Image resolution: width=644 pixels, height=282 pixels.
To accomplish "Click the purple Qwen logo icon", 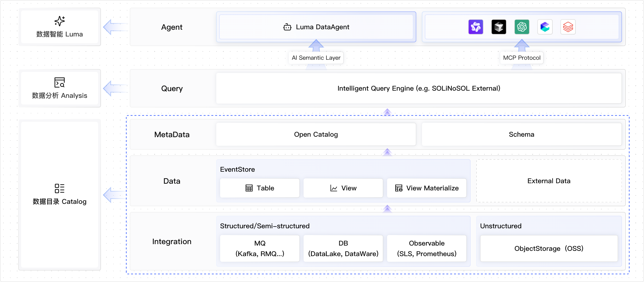I will pos(476,27).
